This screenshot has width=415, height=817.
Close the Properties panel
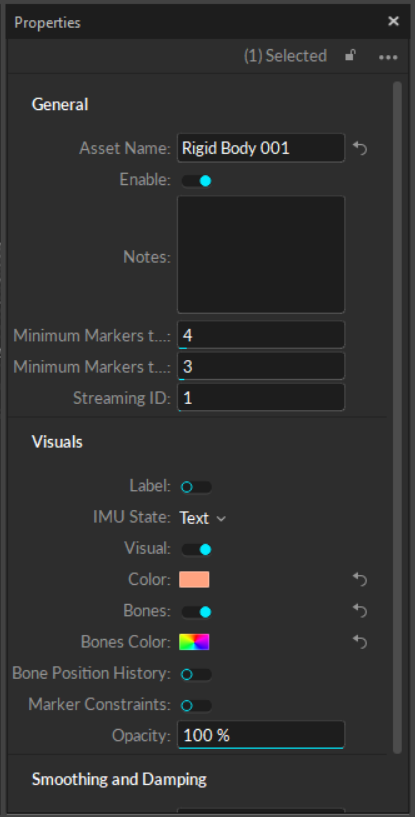pyautogui.click(x=393, y=21)
